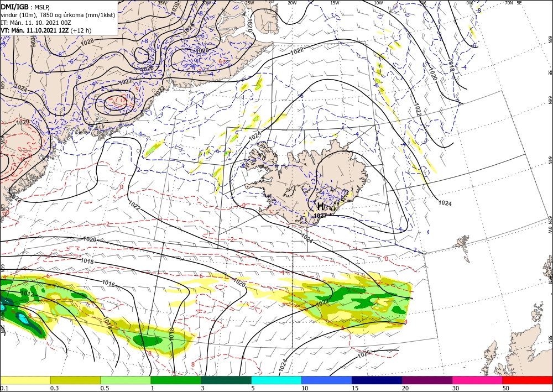
Task: Click the yellow 0.1–0.3 precipitation legend swatch
Action: (x=25, y=380)
